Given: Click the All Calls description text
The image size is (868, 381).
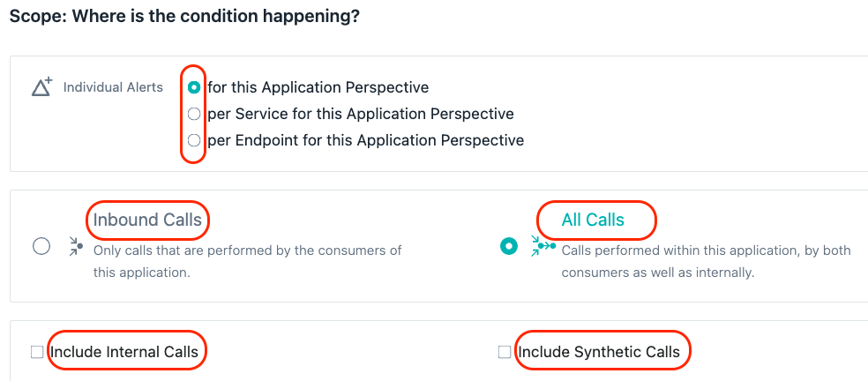Looking at the screenshot, I should point(706,261).
